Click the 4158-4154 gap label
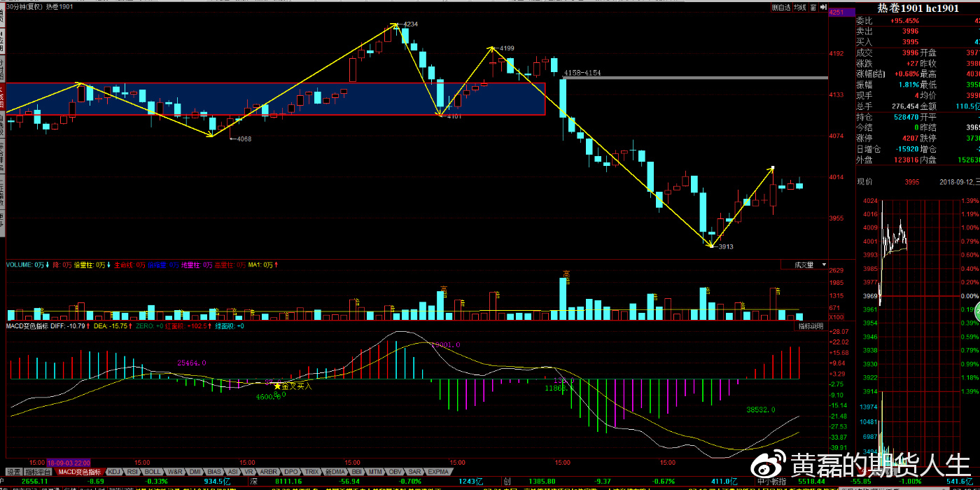The image size is (980, 490). point(582,73)
